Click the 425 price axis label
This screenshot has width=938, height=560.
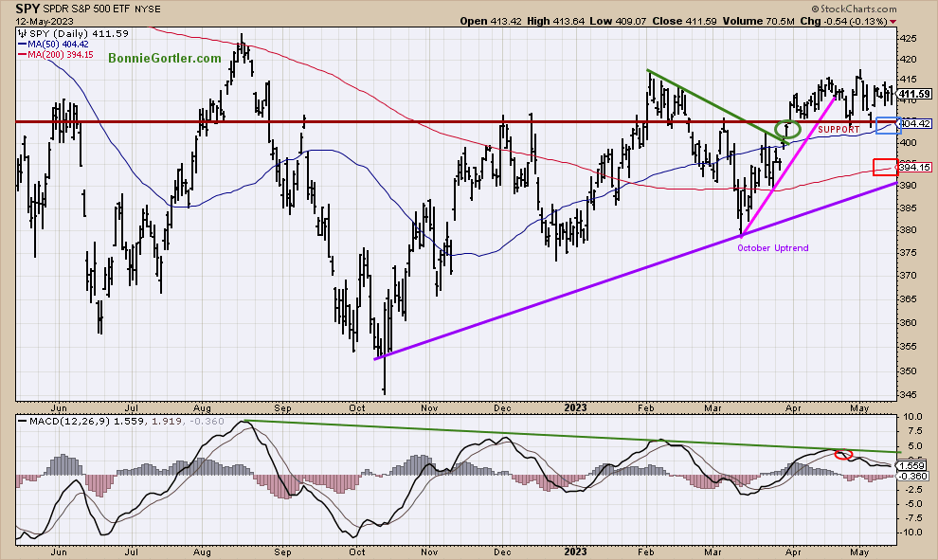pyautogui.click(x=908, y=38)
